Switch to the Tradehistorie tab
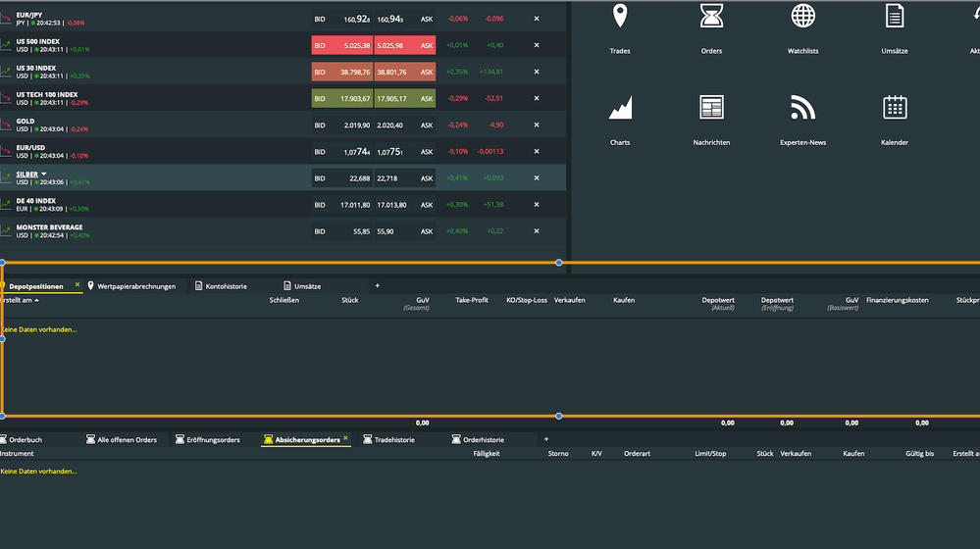 coord(394,440)
